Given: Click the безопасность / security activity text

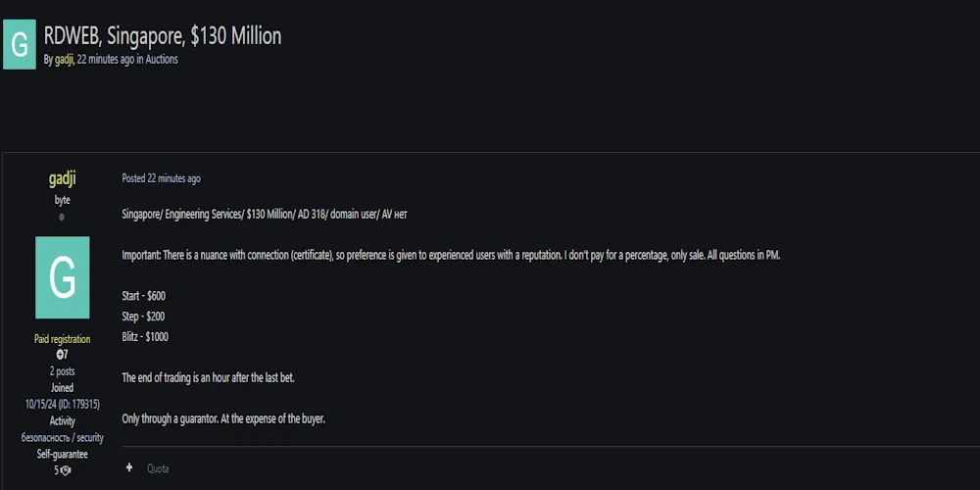Looking at the screenshot, I should [x=63, y=437].
